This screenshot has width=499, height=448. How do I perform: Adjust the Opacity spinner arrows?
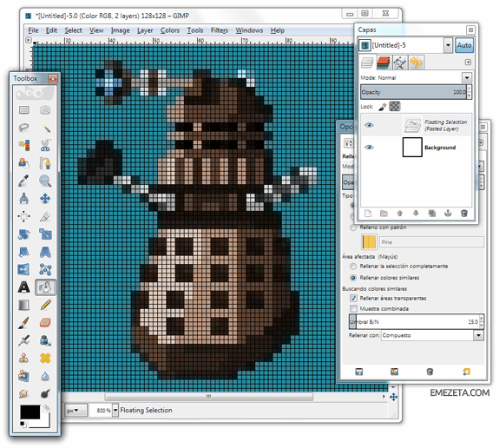pyautogui.click(x=469, y=92)
